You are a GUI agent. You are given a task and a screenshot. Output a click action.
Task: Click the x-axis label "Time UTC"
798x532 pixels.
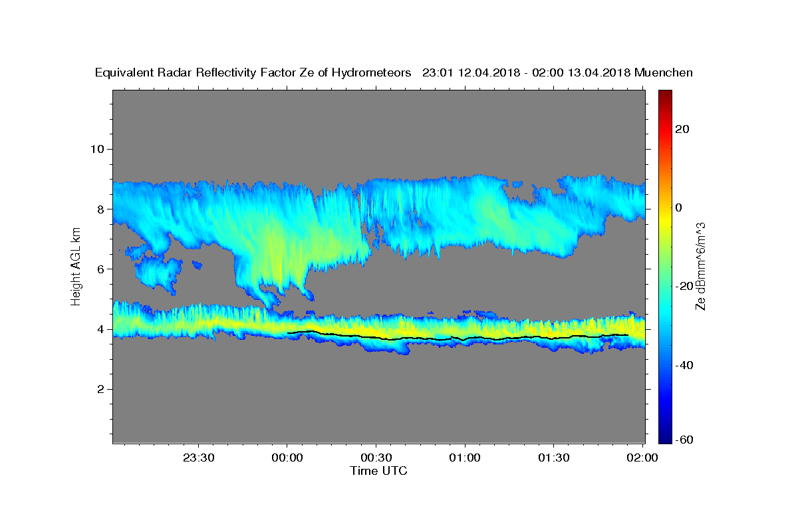tap(378, 471)
